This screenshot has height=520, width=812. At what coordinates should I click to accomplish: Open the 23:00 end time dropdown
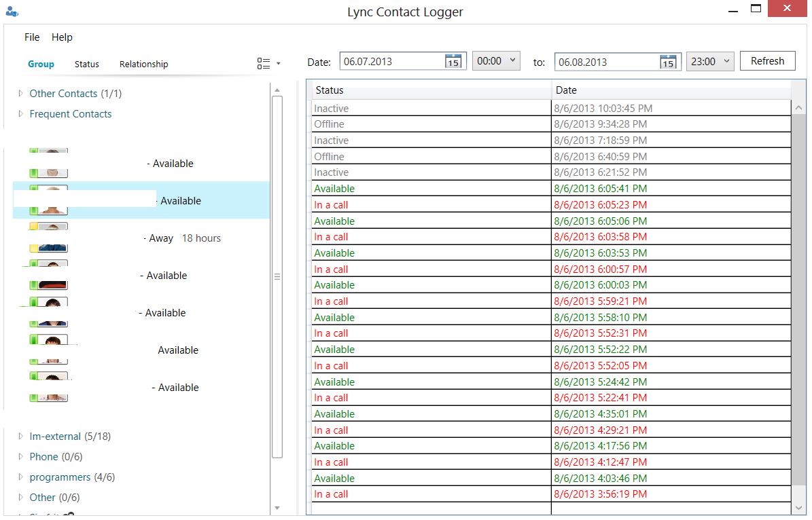(x=710, y=62)
